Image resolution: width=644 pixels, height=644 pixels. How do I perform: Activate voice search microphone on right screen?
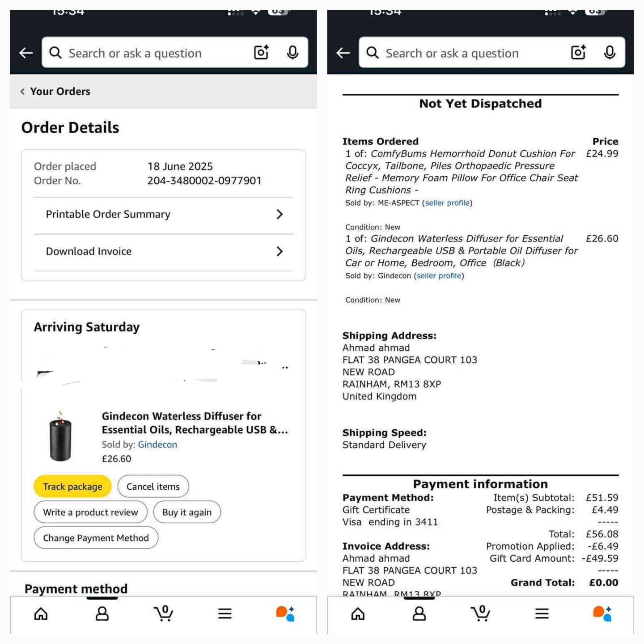click(x=610, y=52)
